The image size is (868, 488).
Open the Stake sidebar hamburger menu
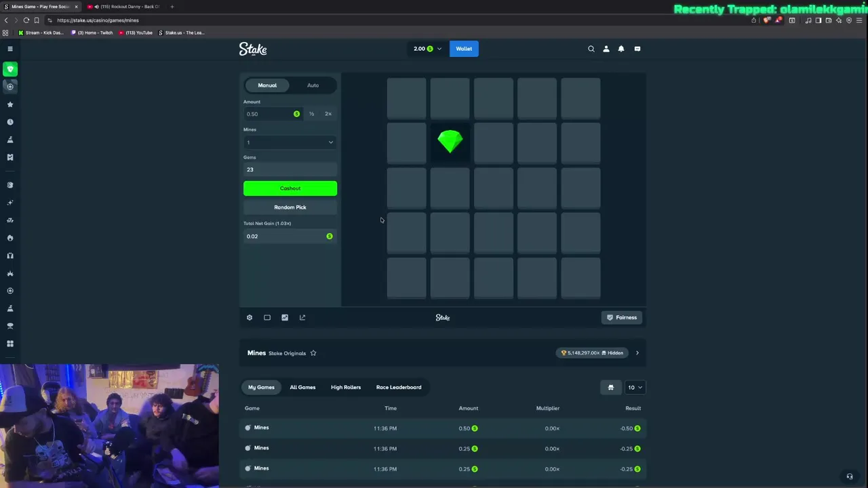(10, 49)
